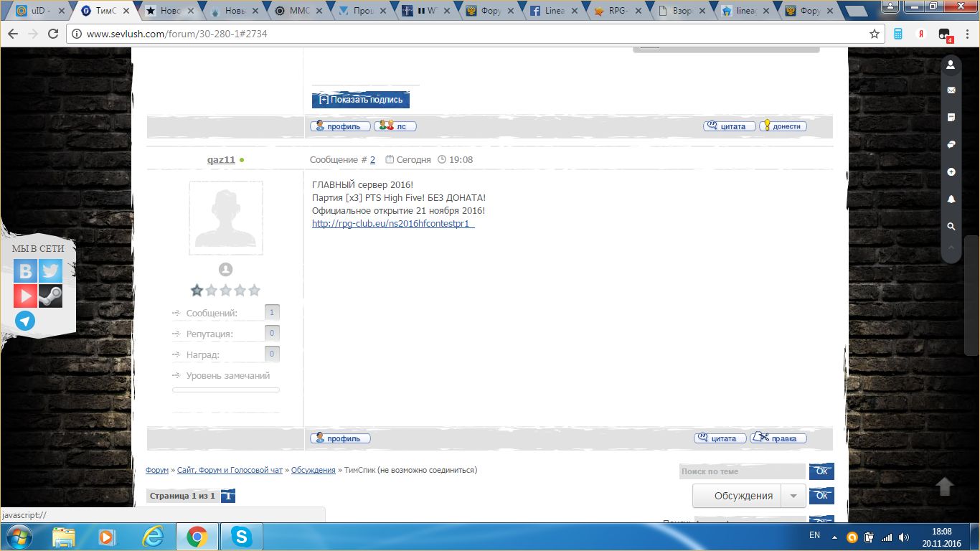Open Windows Media Player from taskbar
The height and width of the screenshot is (551, 980).
[x=108, y=537]
